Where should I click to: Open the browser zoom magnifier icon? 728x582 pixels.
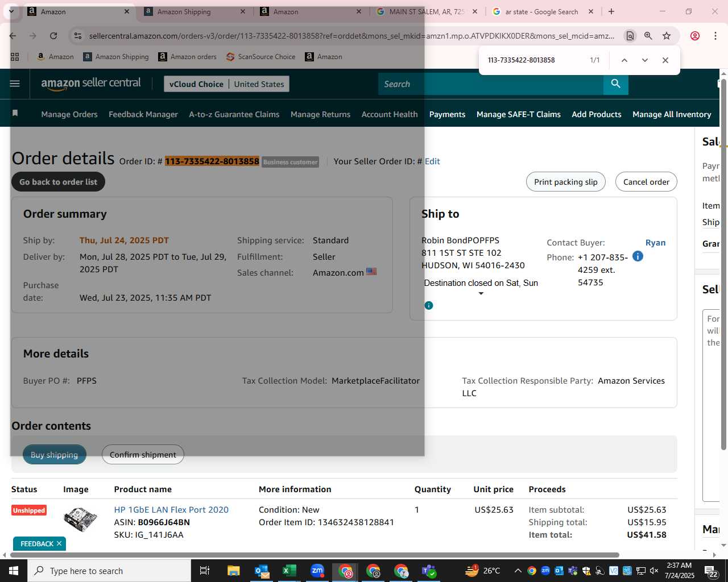648,36
